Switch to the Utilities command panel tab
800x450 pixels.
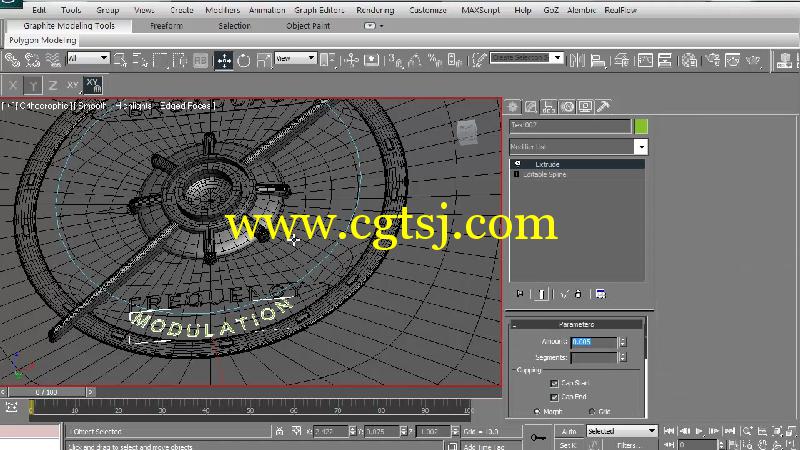pyautogui.click(x=603, y=107)
